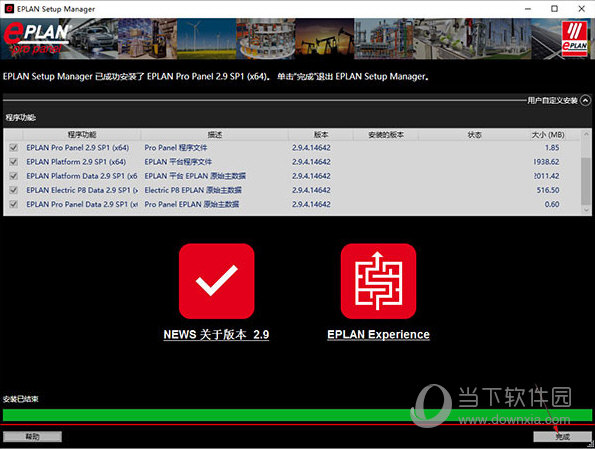Click the EPLAN Setup Manager title bar icon
The width and height of the screenshot is (595, 449).
[9, 9]
